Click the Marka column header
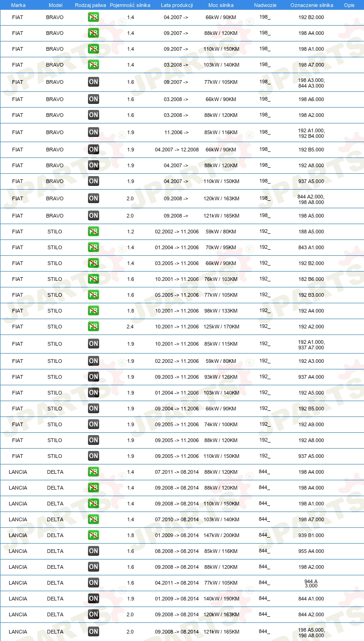Viewport: 364px width, 641px height. pos(18,5)
